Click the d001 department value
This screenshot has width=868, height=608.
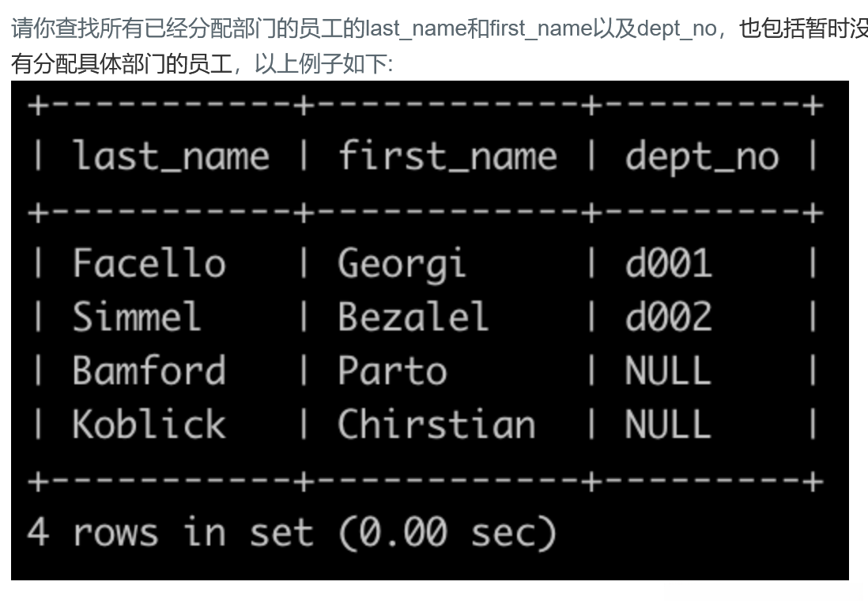(x=668, y=262)
